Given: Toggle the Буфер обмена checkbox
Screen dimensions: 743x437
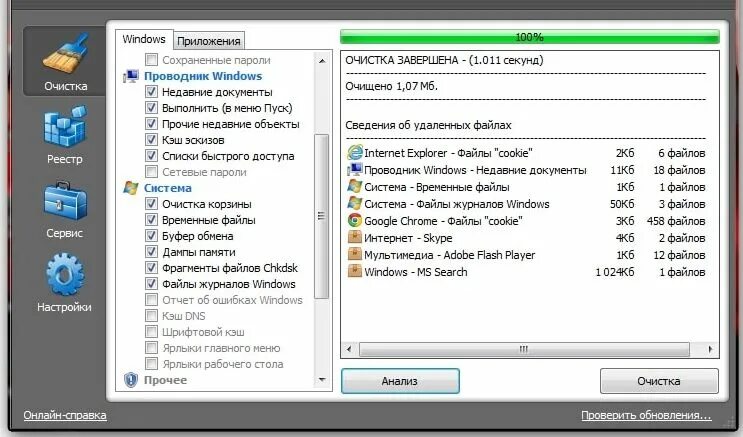Looking at the screenshot, I should (x=151, y=236).
